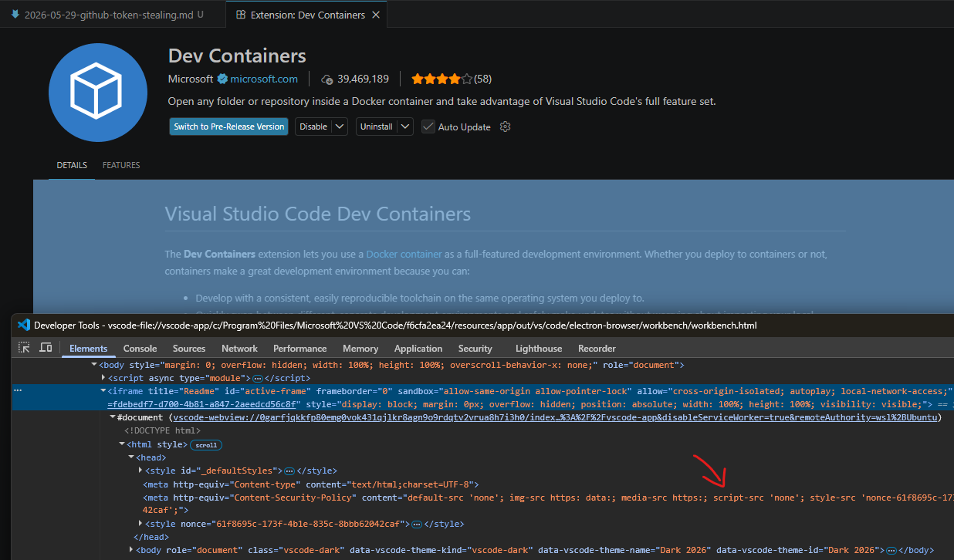Open the dropdown arrow next to Uninstall
Viewport: 954px width, 560px height.
coord(406,127)
